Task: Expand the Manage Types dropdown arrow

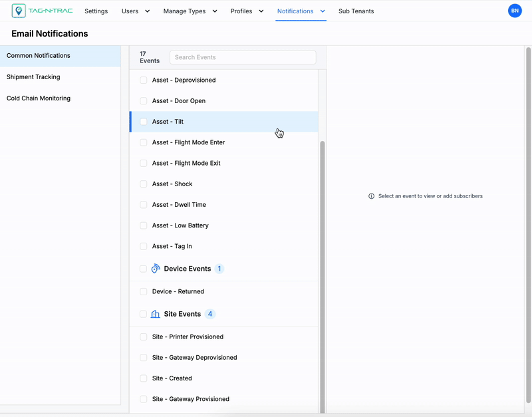Action: tap(215, 11)
